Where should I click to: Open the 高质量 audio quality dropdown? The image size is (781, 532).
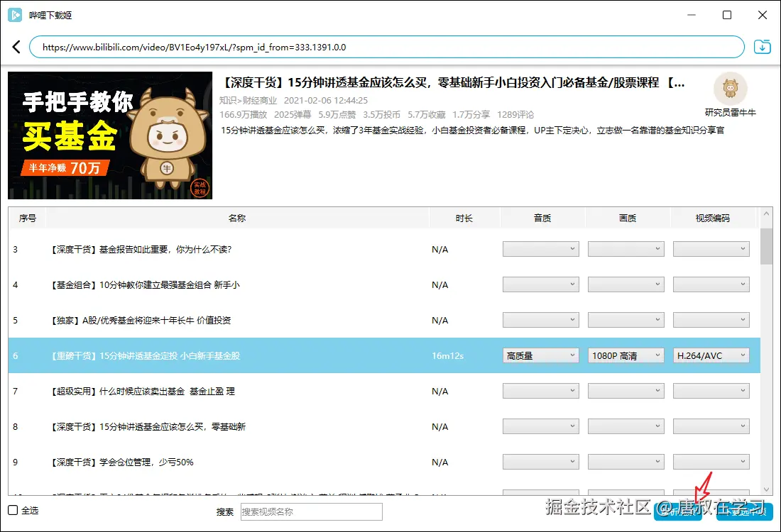point(540,355)
